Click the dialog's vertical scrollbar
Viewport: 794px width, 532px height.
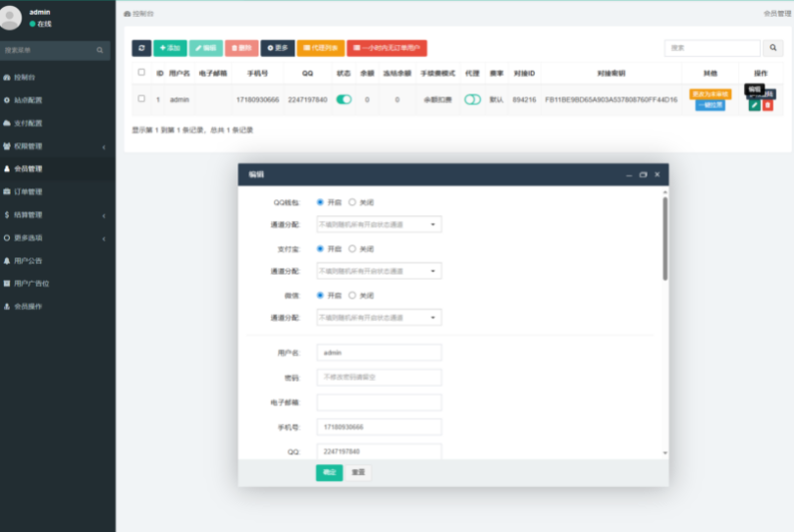coord(664,236)
